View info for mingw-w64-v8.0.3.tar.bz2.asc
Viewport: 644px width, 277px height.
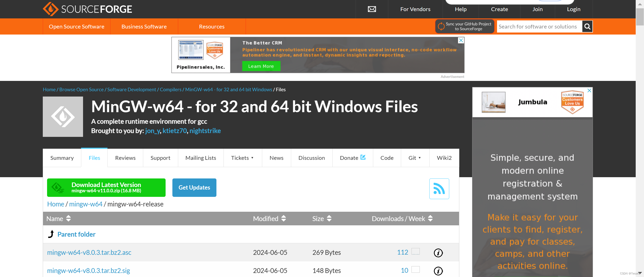tap(438, 253)
